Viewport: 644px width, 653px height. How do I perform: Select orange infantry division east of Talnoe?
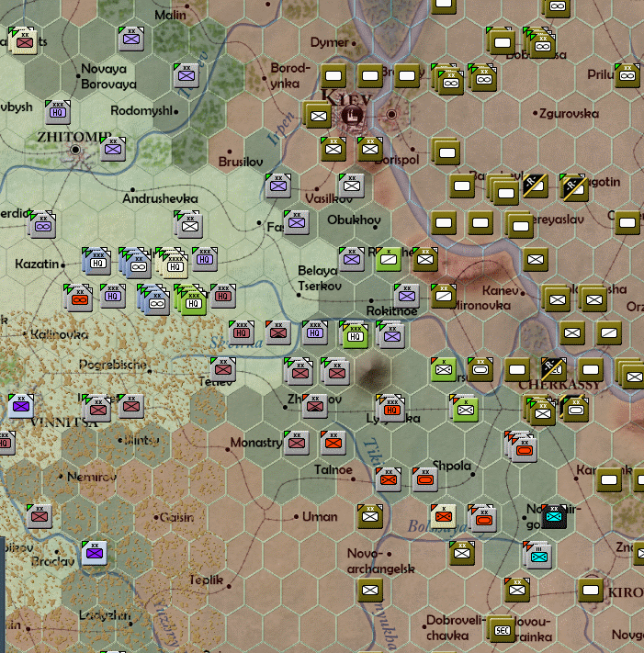pyautogui.click(x=389, y=479)
